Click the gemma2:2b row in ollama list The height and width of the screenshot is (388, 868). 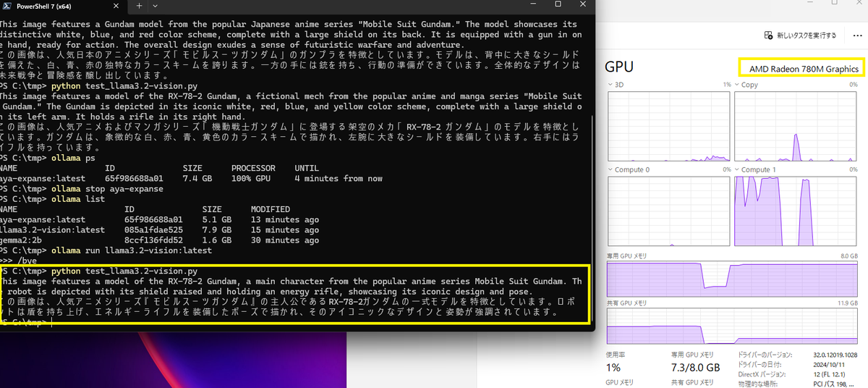159,240
